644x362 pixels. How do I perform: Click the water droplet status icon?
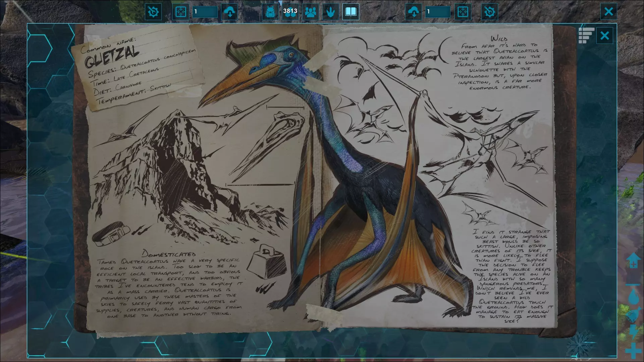click(633, 297)
